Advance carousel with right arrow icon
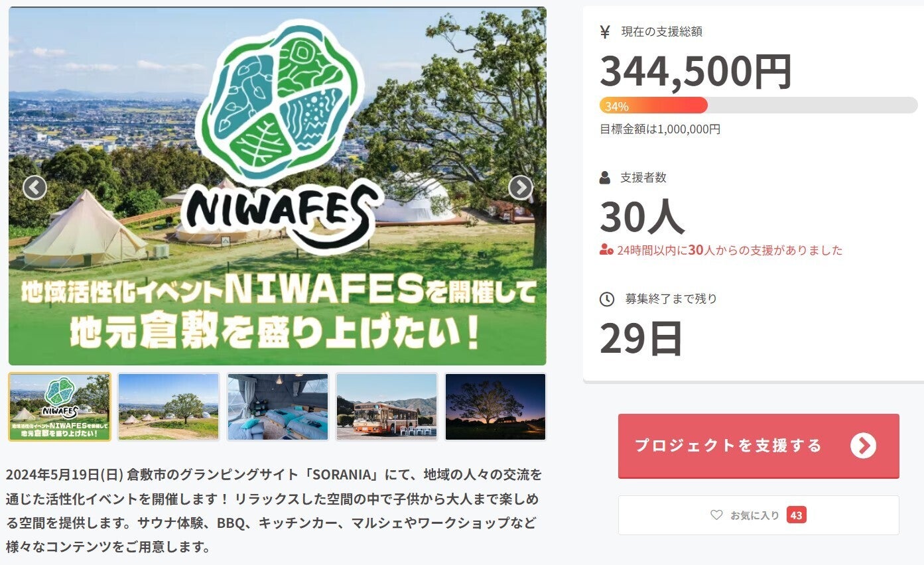 (x=521, y=188)
